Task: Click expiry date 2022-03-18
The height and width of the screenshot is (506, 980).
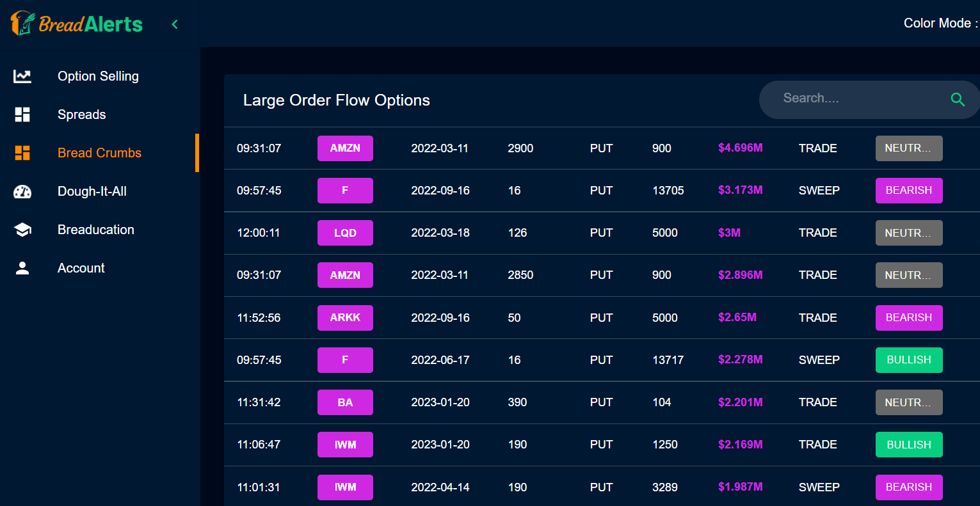Action: [x=440, y=233]
